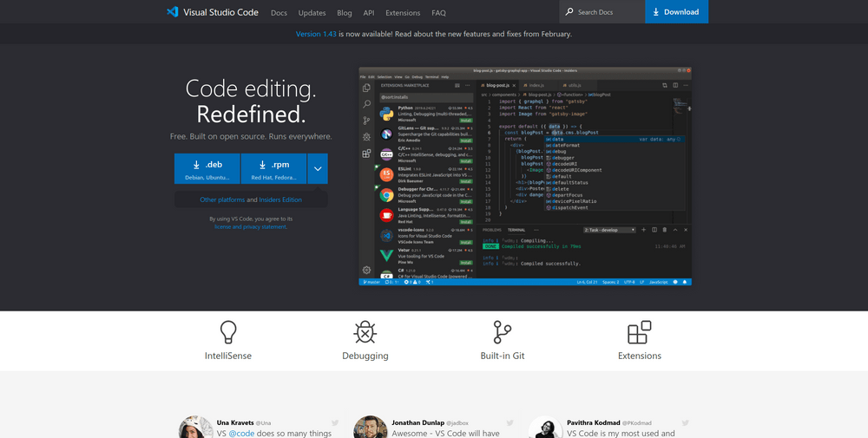Click the kill terminal trash icon
This screenshot has width=868, height=438.
(665, 230)
